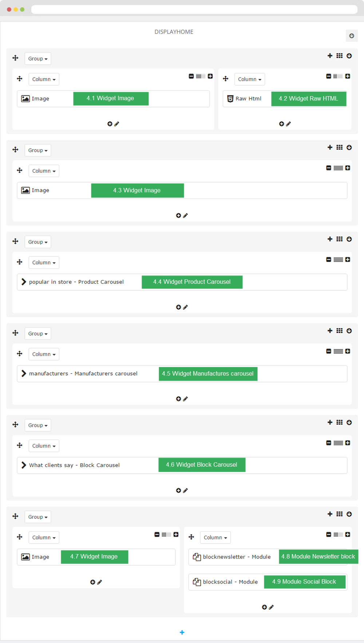The image size is (364, 643).
Task: Click move handle of first Group
Action: 15,58
